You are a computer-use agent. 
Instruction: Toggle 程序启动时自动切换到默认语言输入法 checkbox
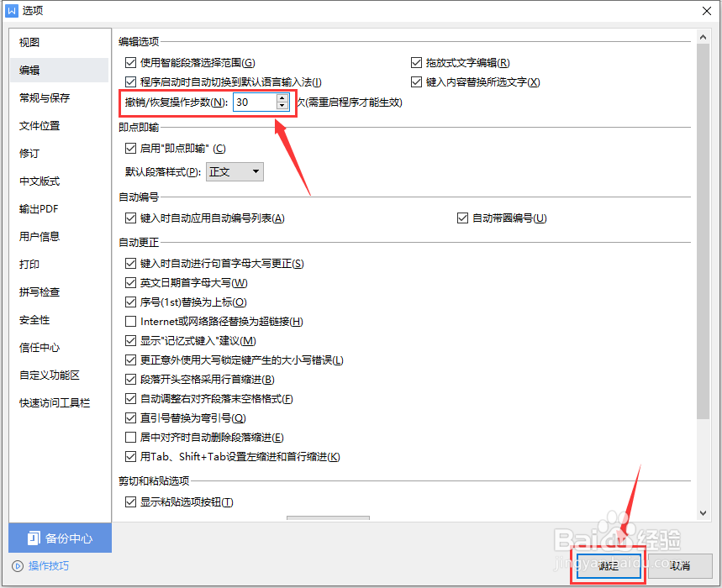click(x=131, y=81)
